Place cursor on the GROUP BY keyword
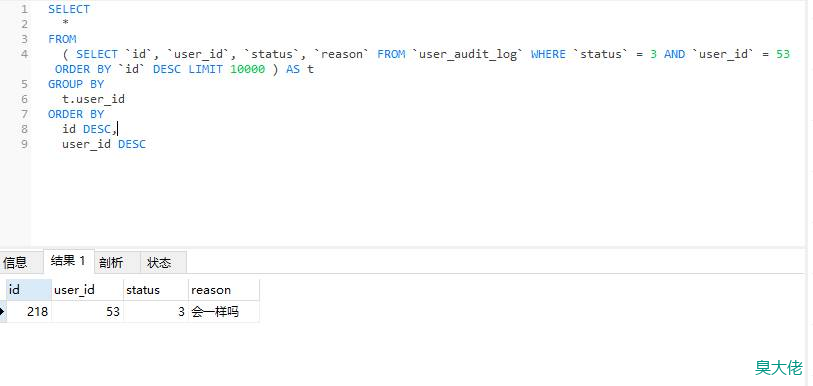Viewport: 813px width, 386px height. (76, 84)
